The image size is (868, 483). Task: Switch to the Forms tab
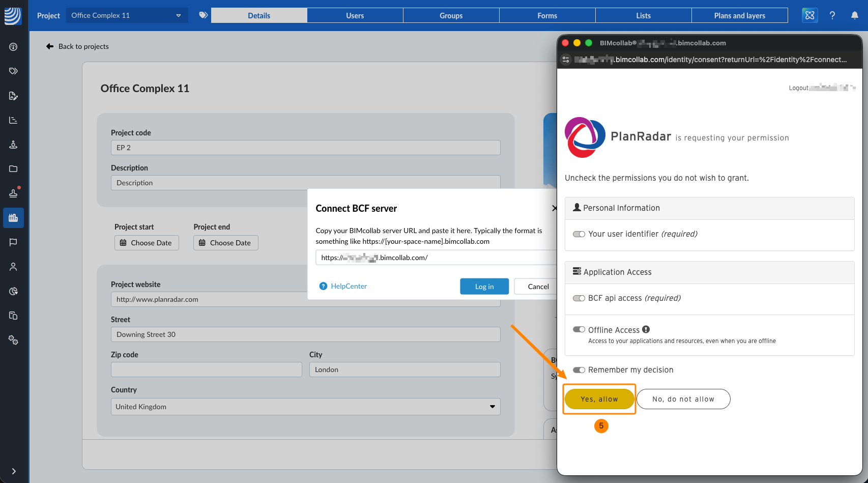(547, 15)
